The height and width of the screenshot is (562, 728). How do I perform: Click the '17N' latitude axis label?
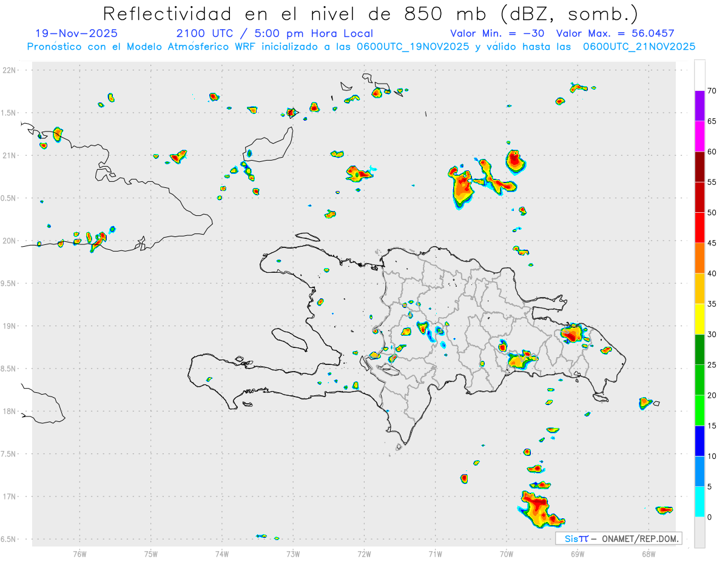point(10,497)
